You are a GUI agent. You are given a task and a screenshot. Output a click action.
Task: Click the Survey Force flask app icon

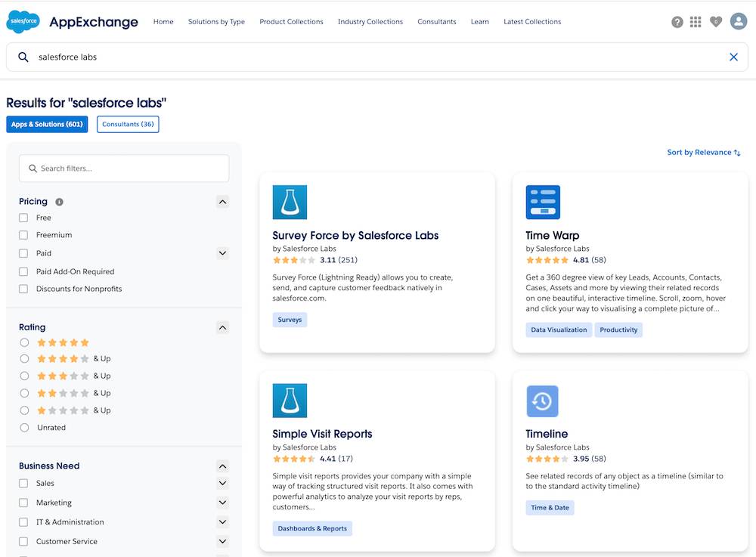click(x=290, y=202)
